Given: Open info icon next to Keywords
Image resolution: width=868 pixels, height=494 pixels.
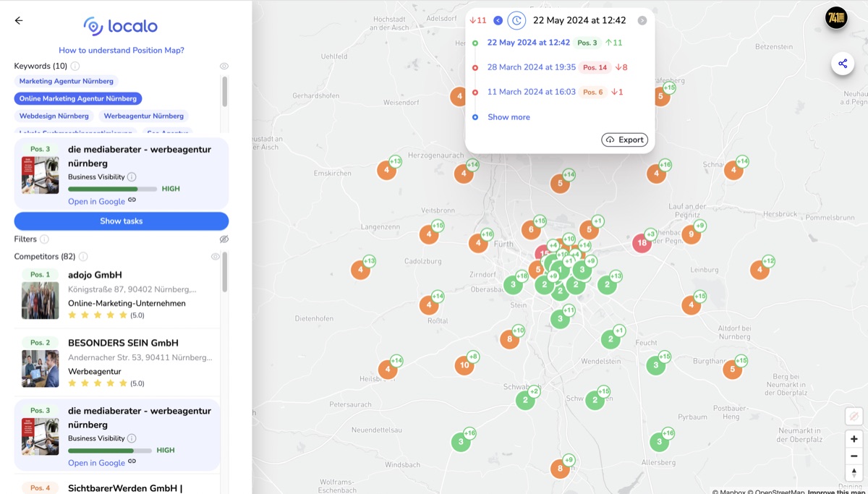Looking at the screenshot, I should click(75, 67).
